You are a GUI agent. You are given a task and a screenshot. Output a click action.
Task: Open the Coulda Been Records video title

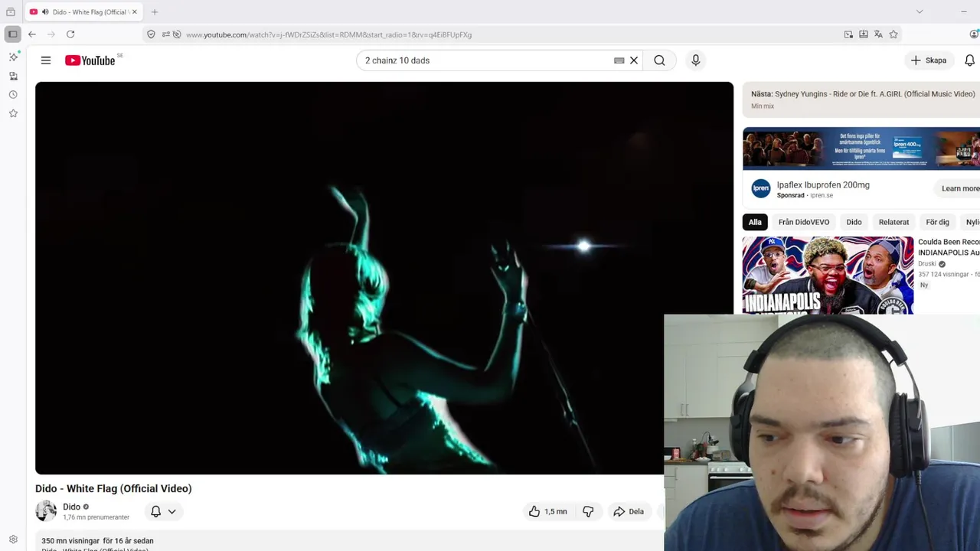point(949,247)
